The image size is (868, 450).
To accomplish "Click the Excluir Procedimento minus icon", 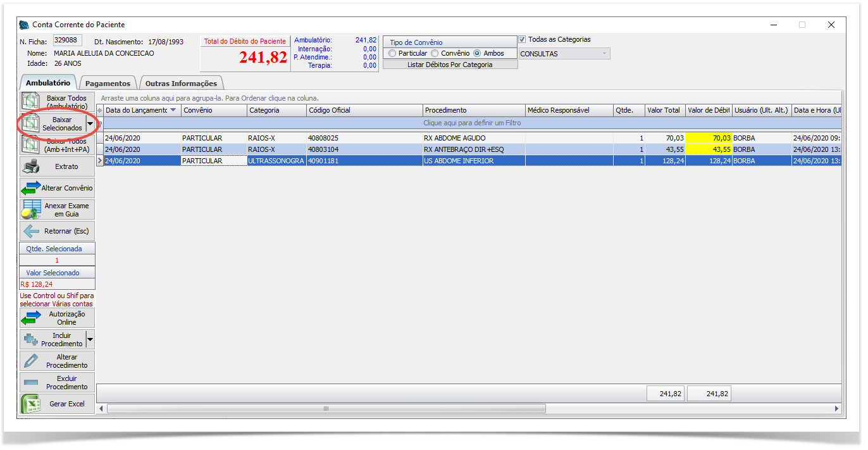I will (x=30, y=382).
